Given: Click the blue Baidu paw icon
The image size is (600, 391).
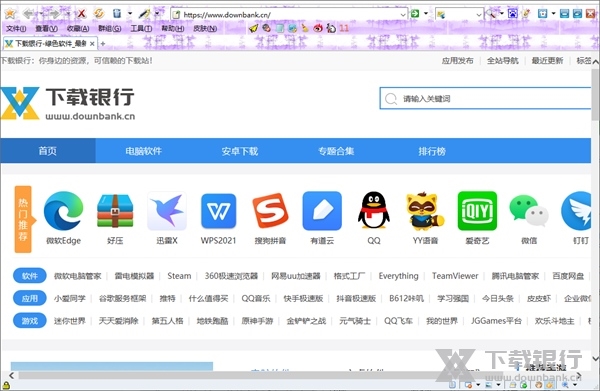Looking at the screenshot, I should tap(513, 14).
